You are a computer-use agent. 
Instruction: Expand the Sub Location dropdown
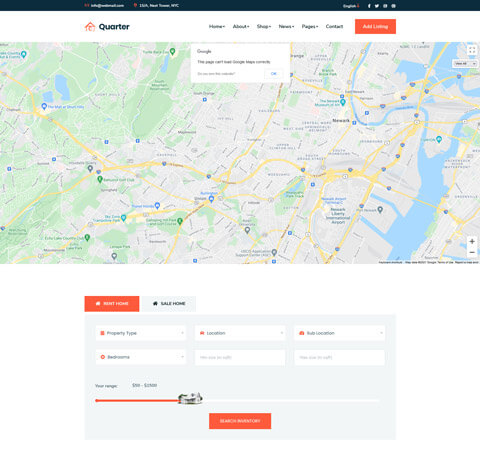(x=339, y=333)
